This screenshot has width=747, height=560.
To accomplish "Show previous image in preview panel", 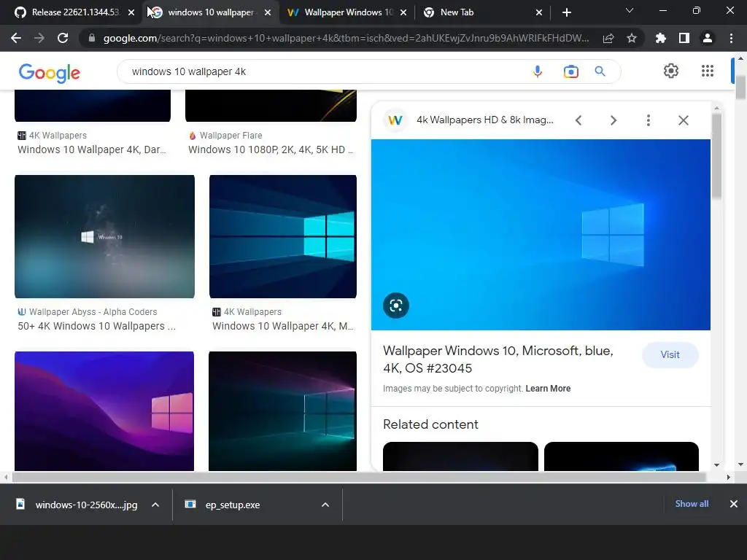I will point(578,120).
